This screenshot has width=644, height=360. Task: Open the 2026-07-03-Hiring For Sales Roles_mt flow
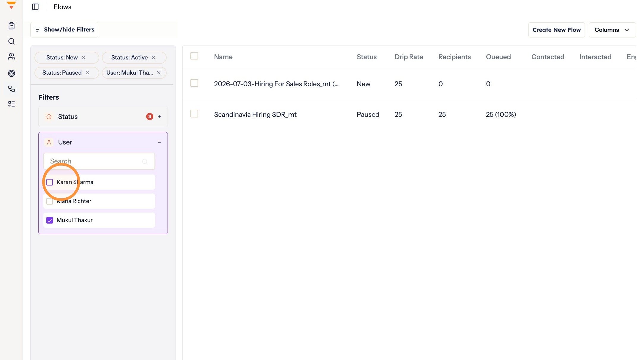point(276,84)
